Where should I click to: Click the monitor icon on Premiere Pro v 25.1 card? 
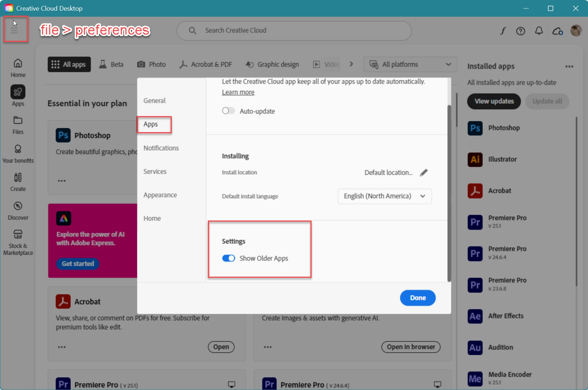pyautogui.click(x=231, y=384)
